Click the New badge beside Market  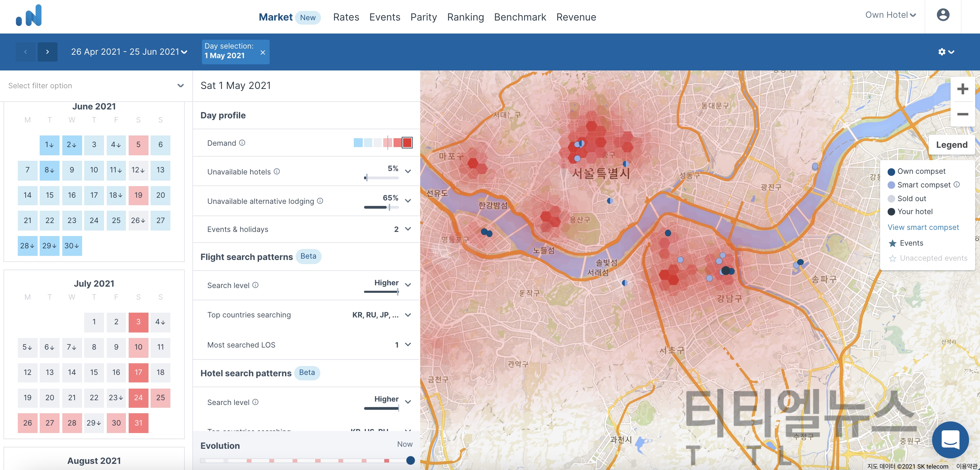click(x=308, y=17)
